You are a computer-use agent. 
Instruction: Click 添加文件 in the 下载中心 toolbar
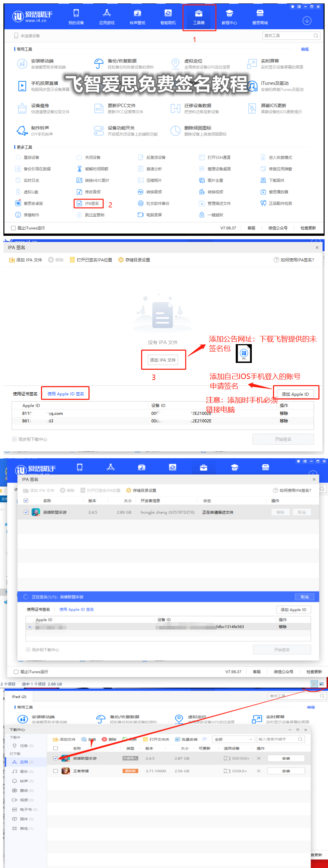pyautogui.click(x=64, y=739)
